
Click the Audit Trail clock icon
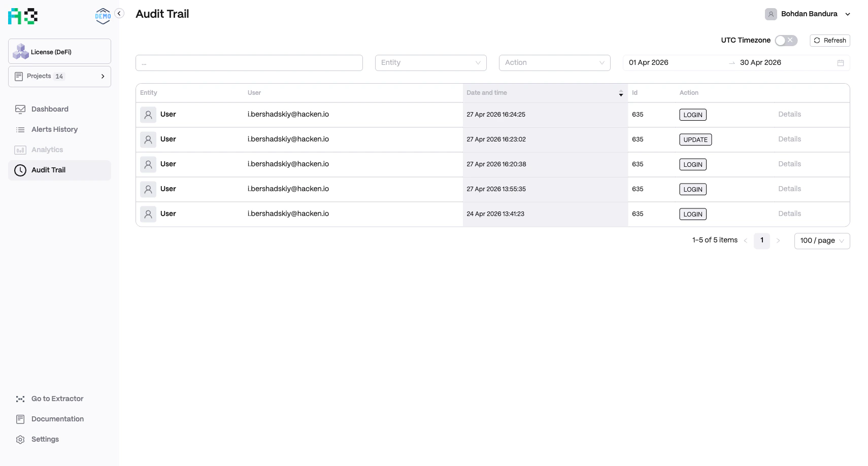click(x=20, y=170)
